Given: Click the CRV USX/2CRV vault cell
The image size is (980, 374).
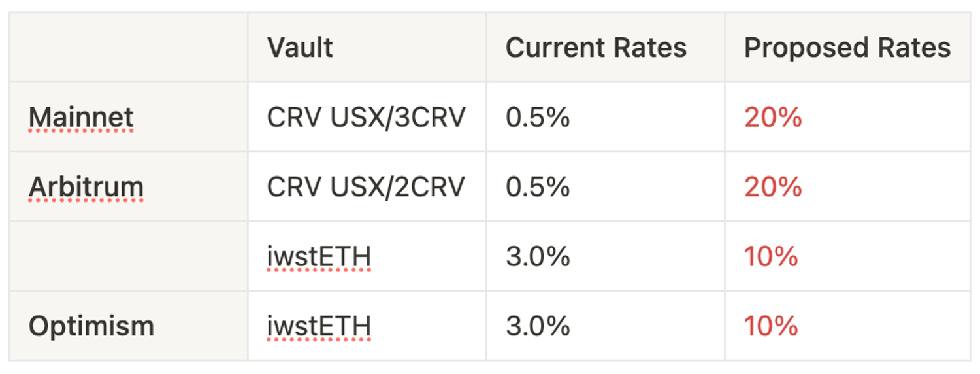Looking at the screenshot, I should point(366,187).
